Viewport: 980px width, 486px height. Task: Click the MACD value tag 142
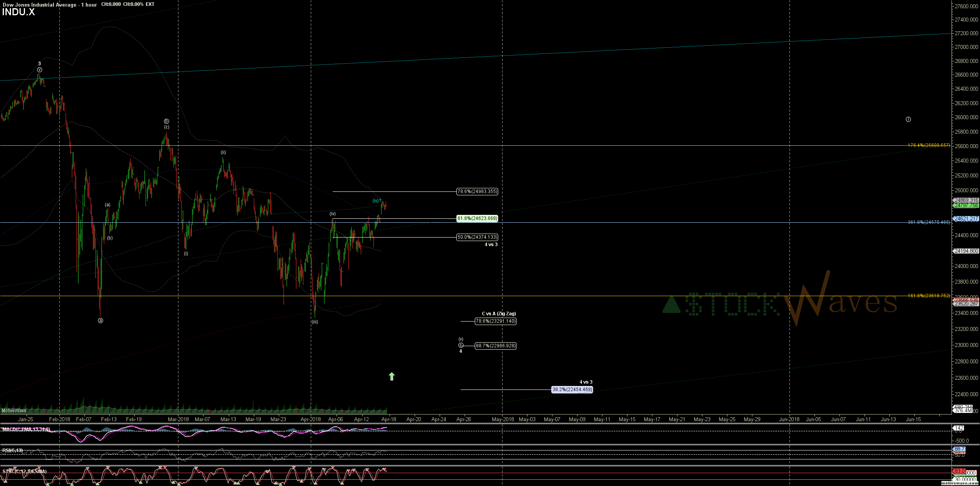point(959,428)
